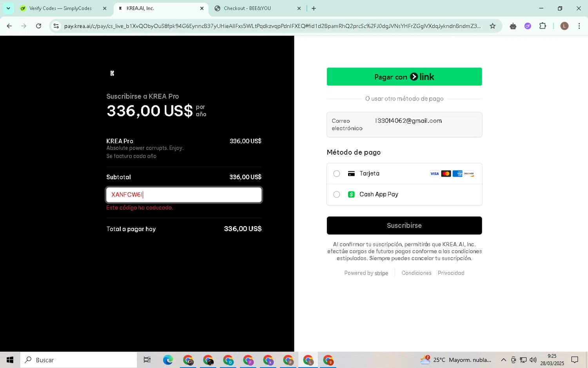Open the notification center icon
Image resolution: width=588 pixels, height=368 pixels.
575,360
